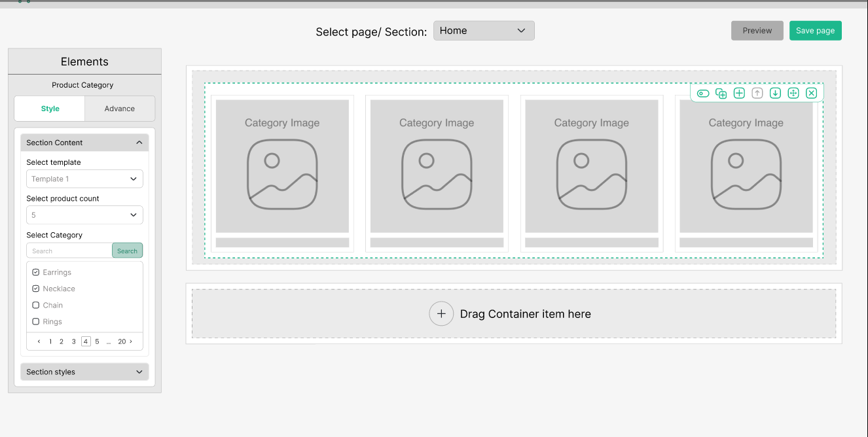Select the second Category Image placeholder
868x437 pixels.
click(x=437, y=166)
